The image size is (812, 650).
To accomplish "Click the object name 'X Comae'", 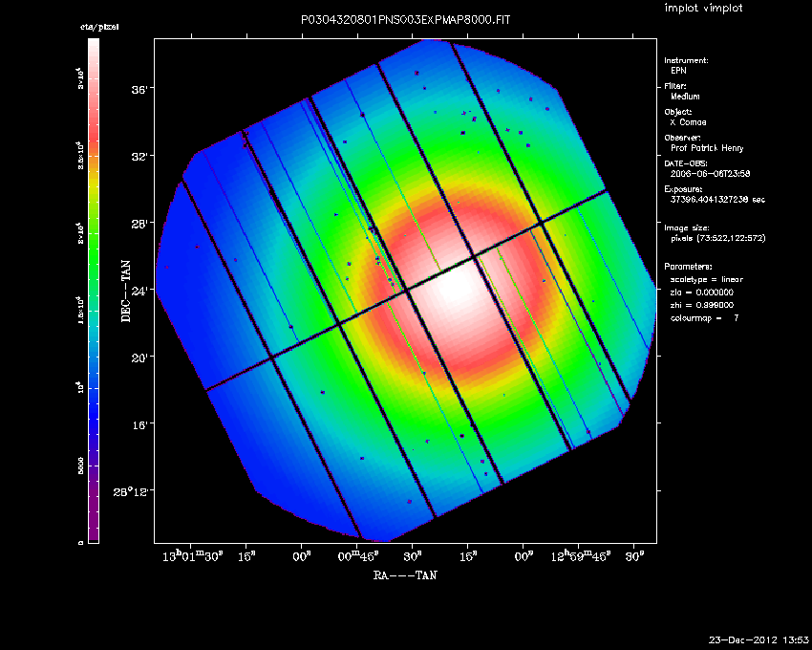I will (x=688, y=122).
